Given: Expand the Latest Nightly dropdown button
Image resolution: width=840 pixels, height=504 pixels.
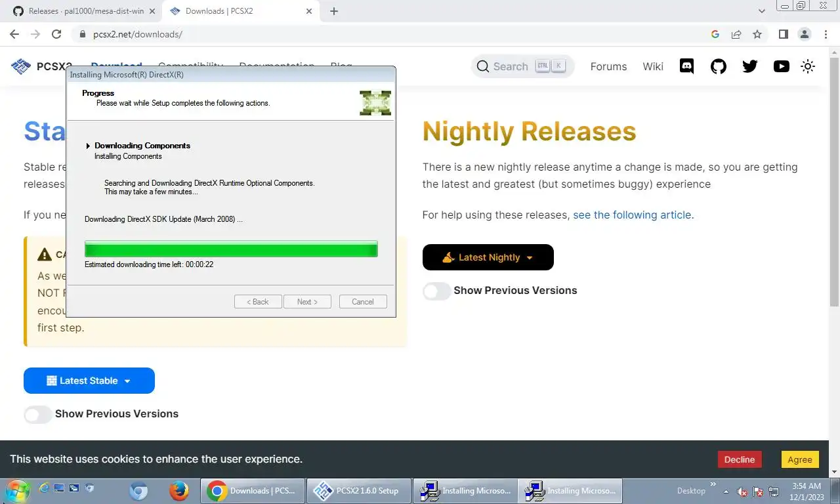Looking at the screenshot, I should (x=488, y=257).
